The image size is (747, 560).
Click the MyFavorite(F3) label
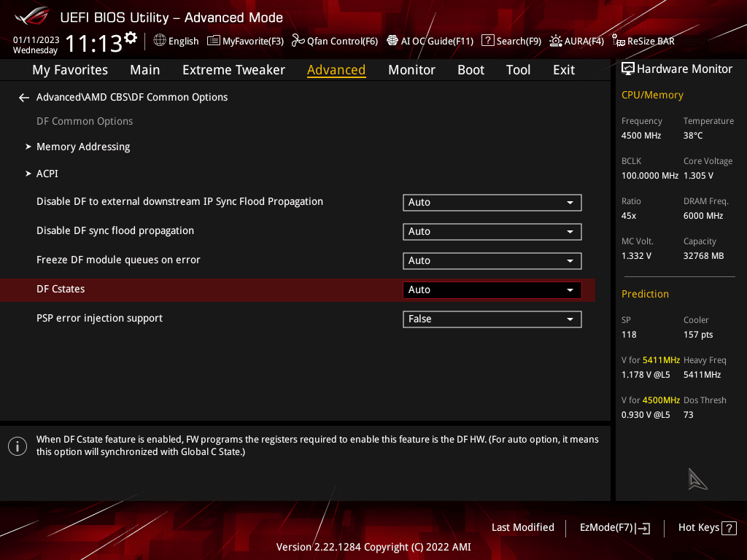coord(253,41)
